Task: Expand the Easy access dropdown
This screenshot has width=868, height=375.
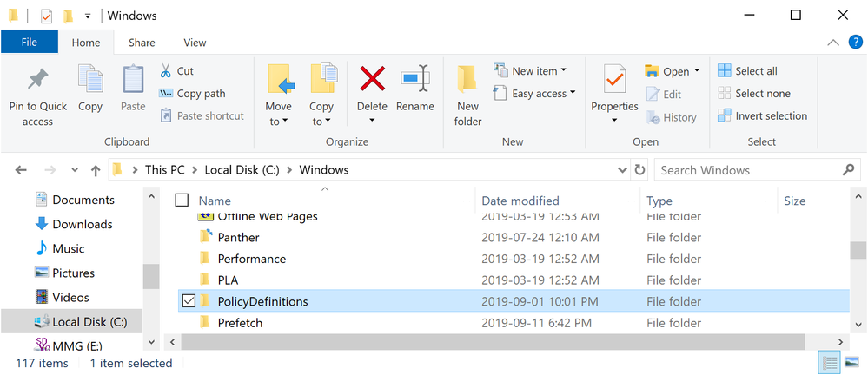Action: tap(573, 92)
